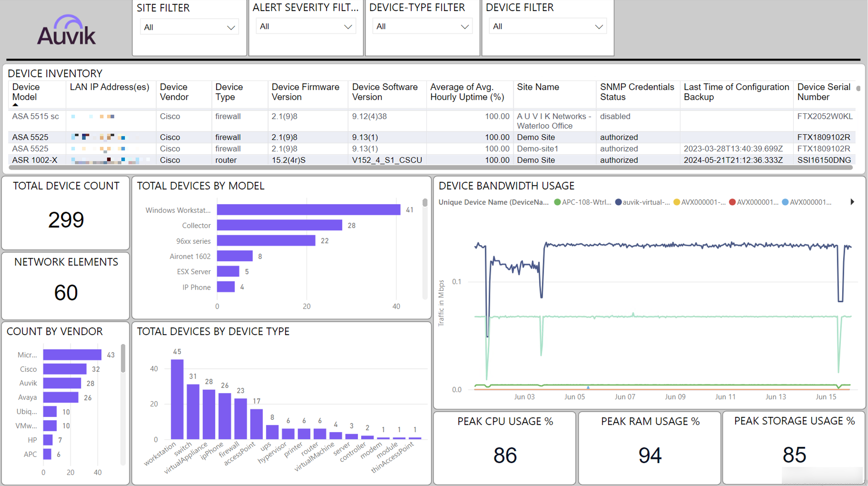Select the ESX Server bar

pos(228,271)
